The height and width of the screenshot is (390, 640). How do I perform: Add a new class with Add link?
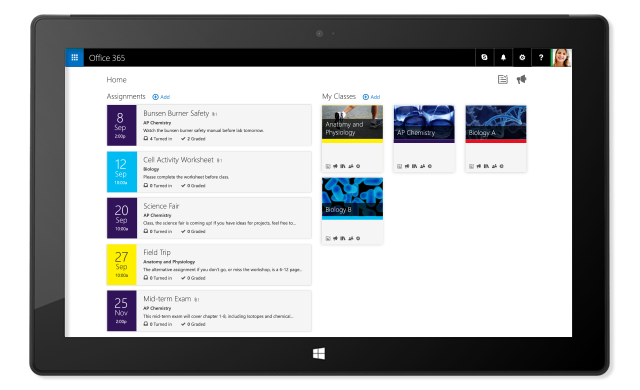point(375,97)
